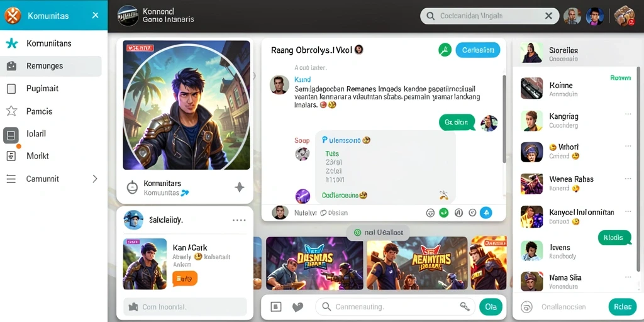The width and height of the screenshot is (644, 322).
Task: Clear the top search with X
Action: coord(548,16)
